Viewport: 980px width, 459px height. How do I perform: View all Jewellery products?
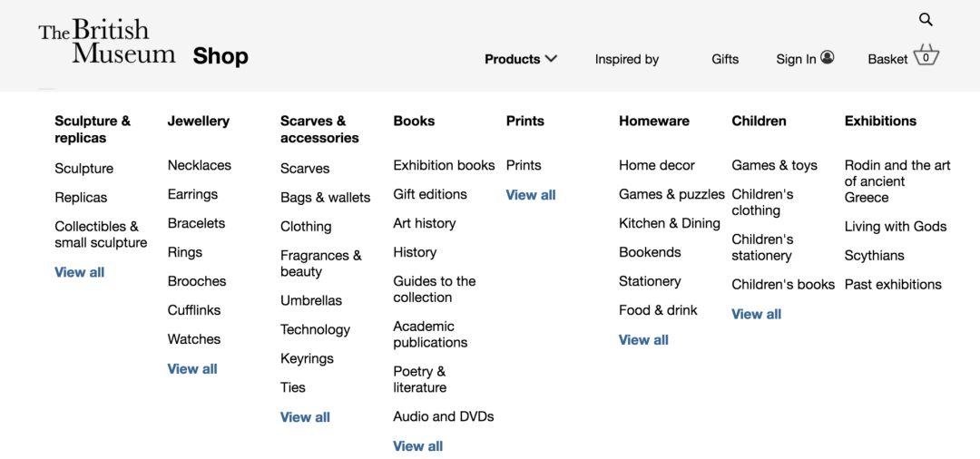[192, 368]
